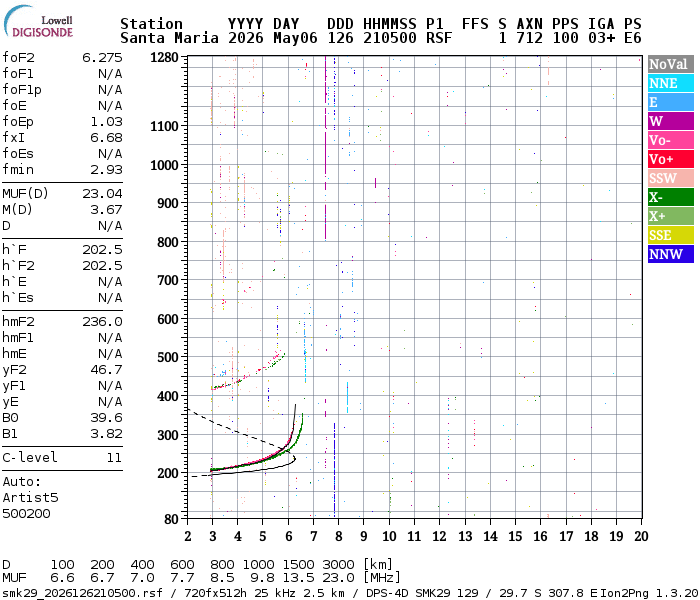
Task: Click the X- dark green legend entry
Action: (x=671, y=197)
